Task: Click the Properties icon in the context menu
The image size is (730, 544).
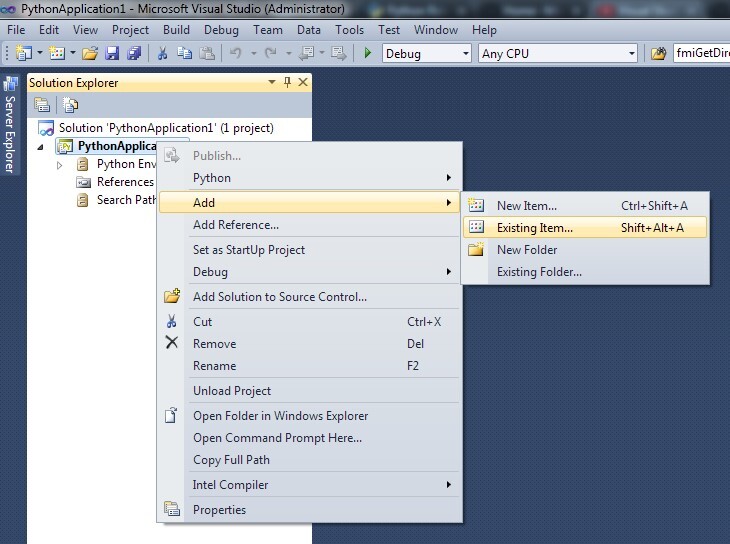Action: pos(172,509)
